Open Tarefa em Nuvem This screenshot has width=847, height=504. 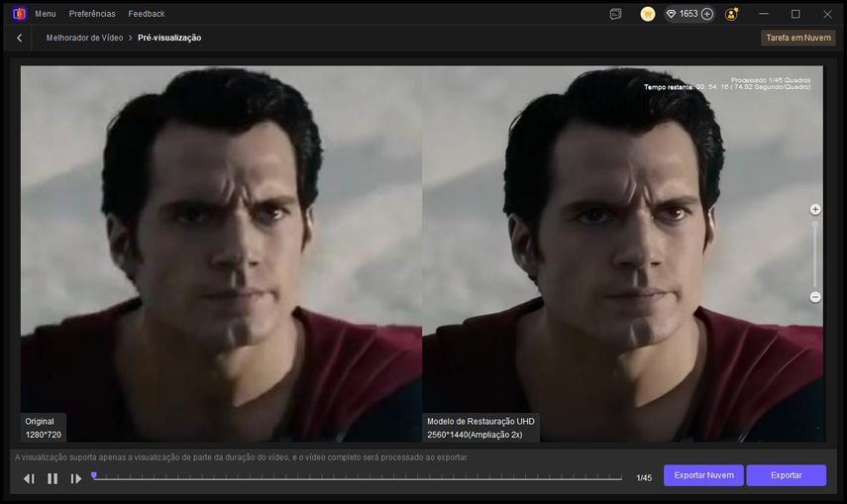click(x=797, y=38)
